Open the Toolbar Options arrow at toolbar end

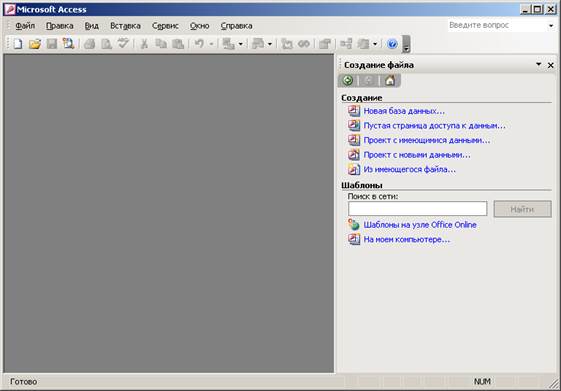406,44
